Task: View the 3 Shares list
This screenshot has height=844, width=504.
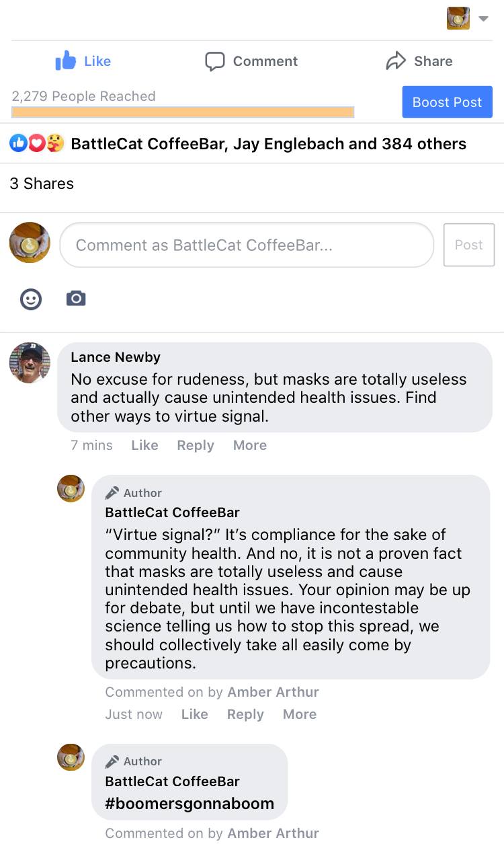Action: [42, 184]
